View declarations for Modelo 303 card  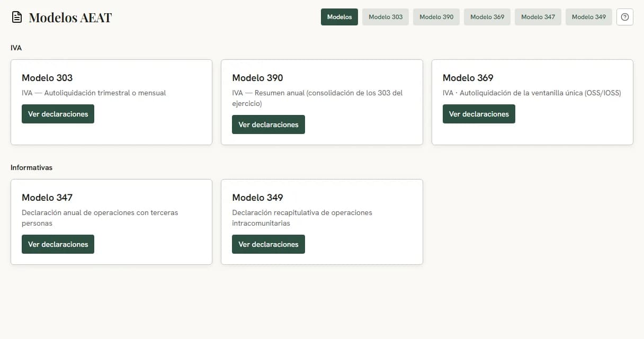point(58,114)
